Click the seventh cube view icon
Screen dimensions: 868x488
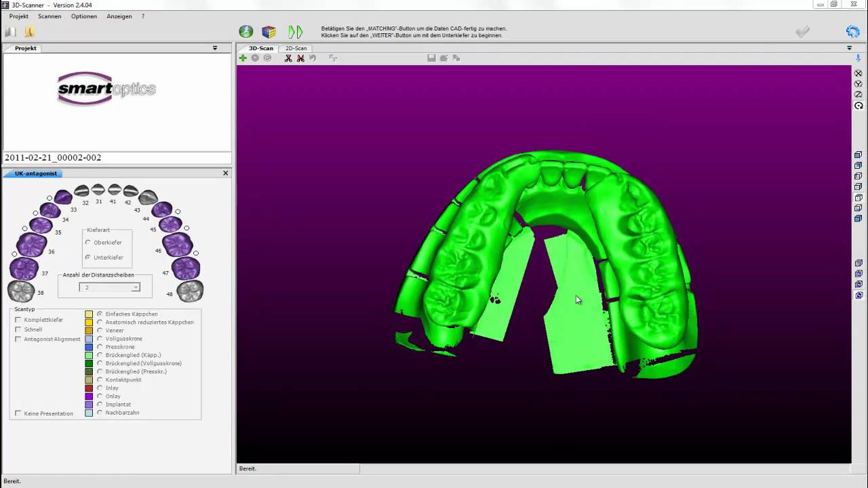[x=858, y=219]
